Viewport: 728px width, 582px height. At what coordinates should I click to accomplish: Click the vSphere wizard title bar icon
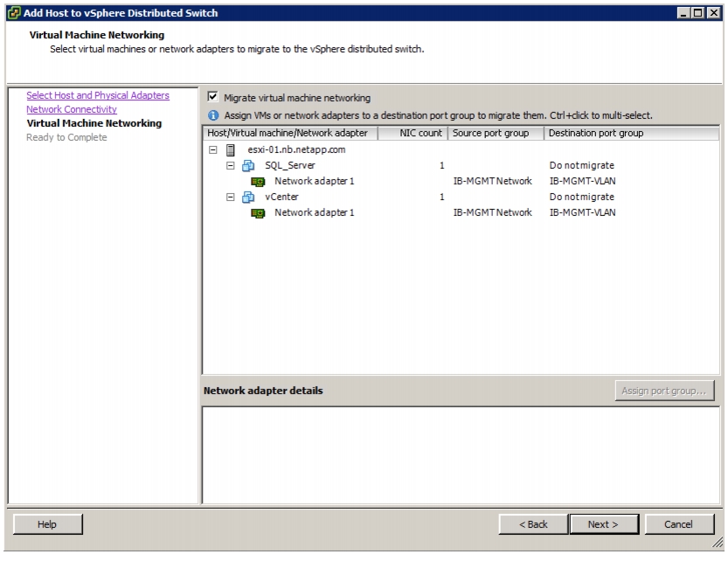pyautogui.click(x=14, y=13)
